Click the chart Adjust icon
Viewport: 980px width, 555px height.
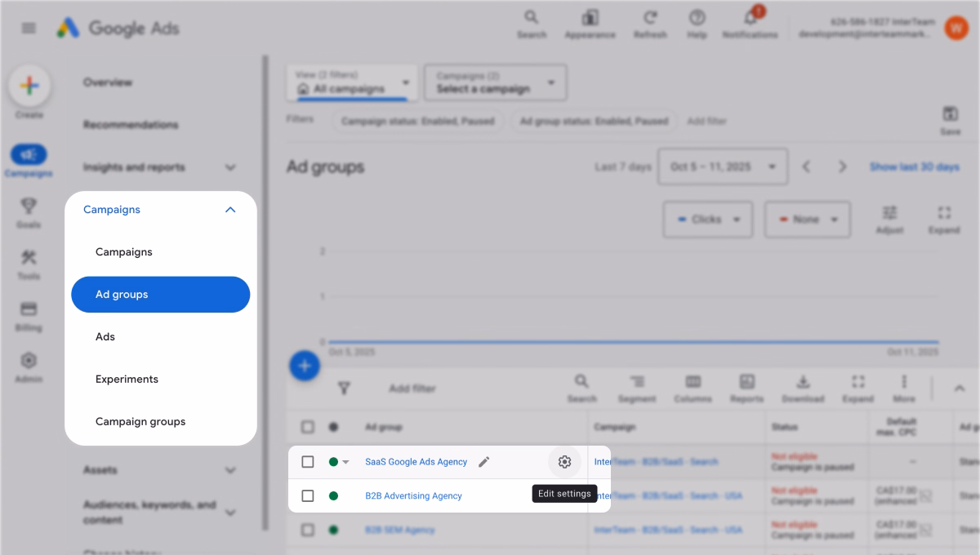[889, 219]
